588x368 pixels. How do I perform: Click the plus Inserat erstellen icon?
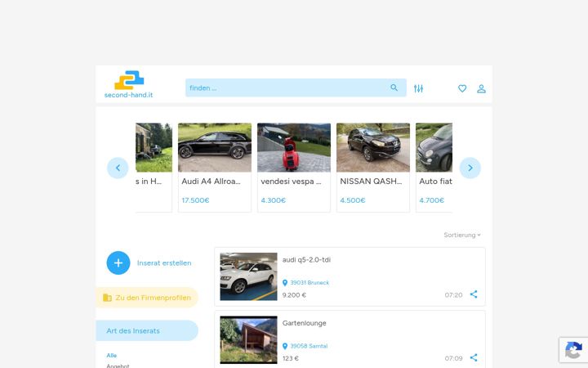coord(118,263)
